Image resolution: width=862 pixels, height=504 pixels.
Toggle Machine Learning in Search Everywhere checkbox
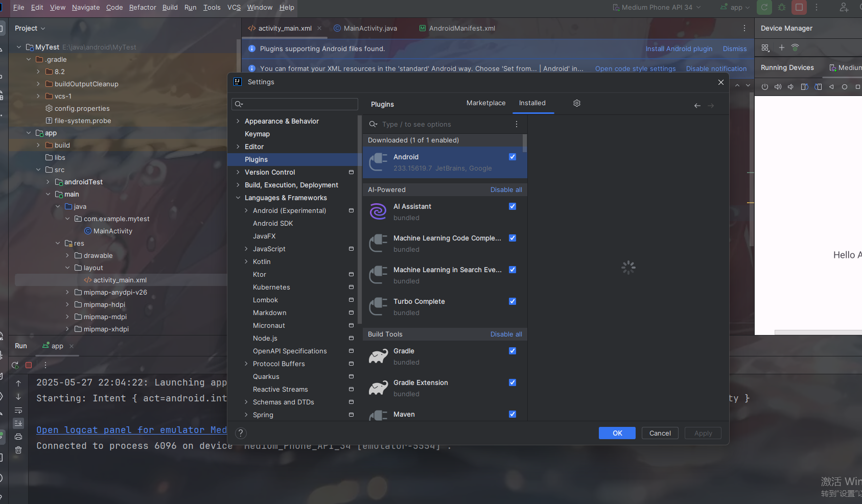[x=512, y=270]
